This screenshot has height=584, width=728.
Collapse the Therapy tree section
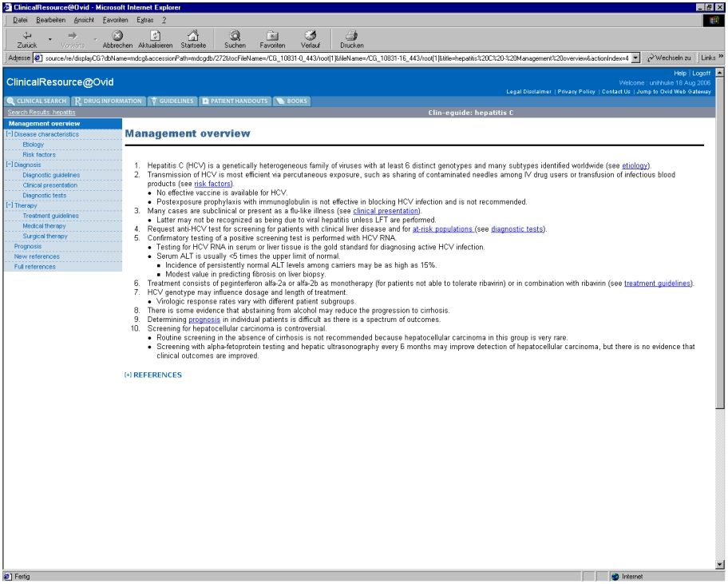(x=10, y=205)
